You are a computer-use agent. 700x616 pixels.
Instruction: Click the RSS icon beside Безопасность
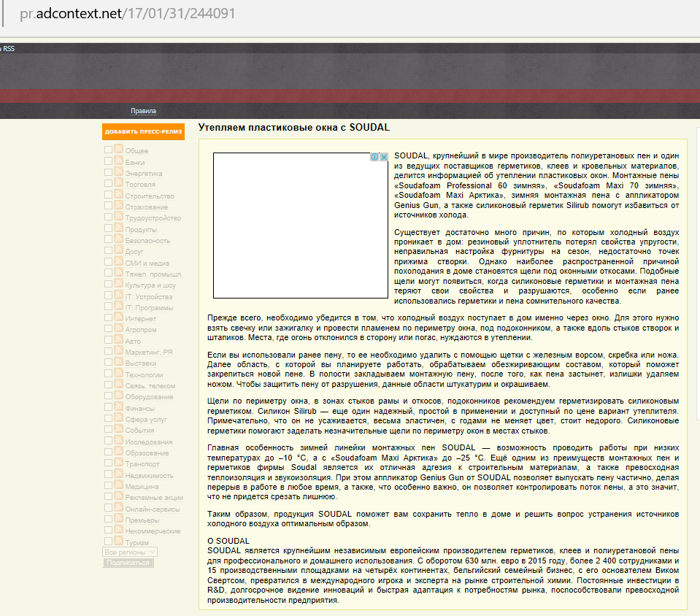coord(118,239)
